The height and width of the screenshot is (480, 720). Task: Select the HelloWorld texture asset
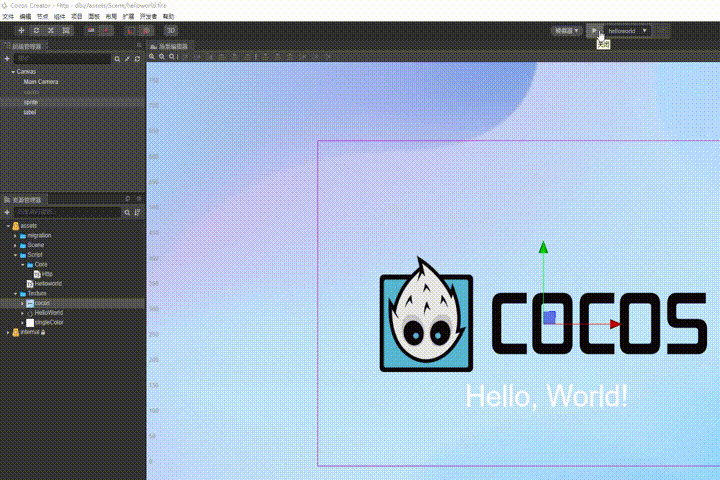[x=45, y=313]
